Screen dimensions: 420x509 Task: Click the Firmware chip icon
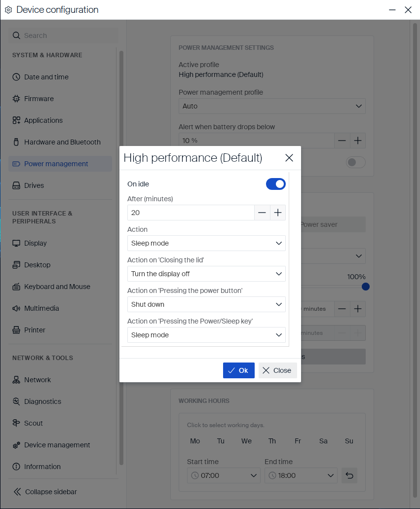click(x=16, y=99)
